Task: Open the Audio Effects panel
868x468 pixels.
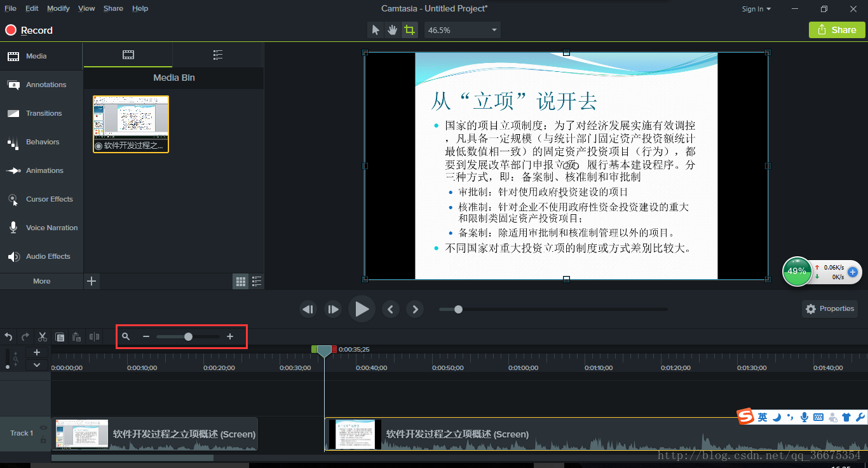Action: [41, 256]
